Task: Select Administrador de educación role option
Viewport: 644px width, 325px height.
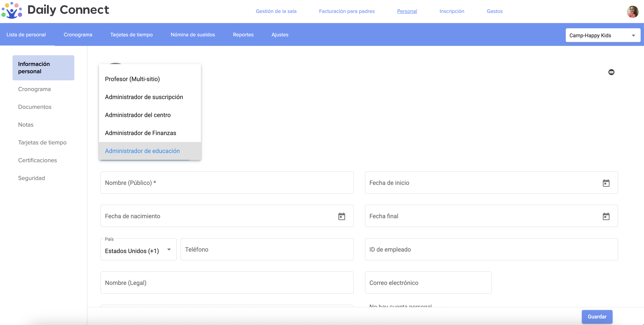Action: tap(142, 151)
